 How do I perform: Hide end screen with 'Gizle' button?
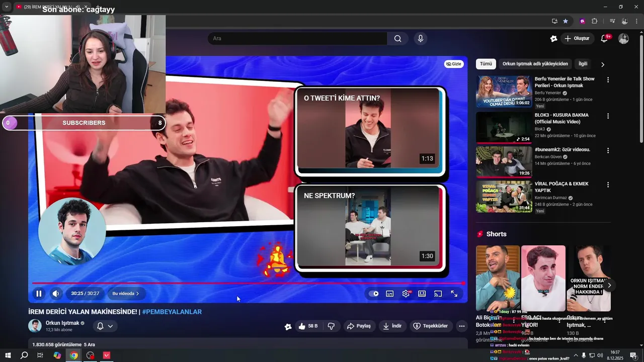point(453,64)
